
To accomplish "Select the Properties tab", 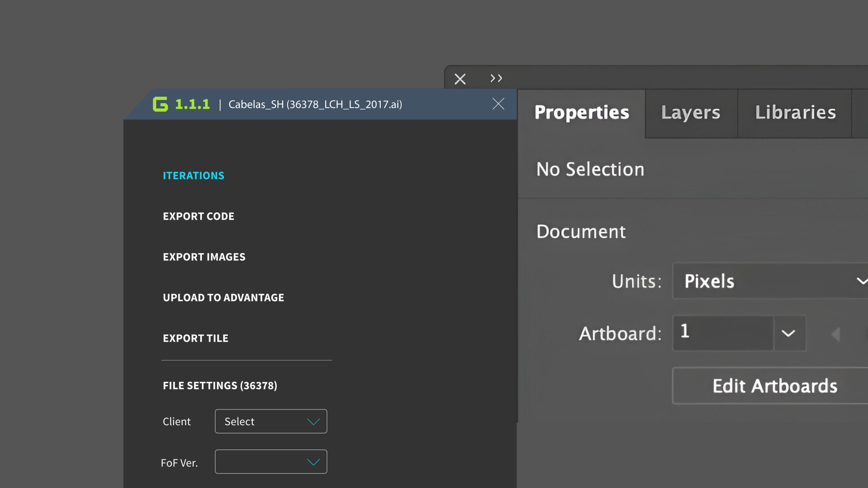I will click(582, 113).
